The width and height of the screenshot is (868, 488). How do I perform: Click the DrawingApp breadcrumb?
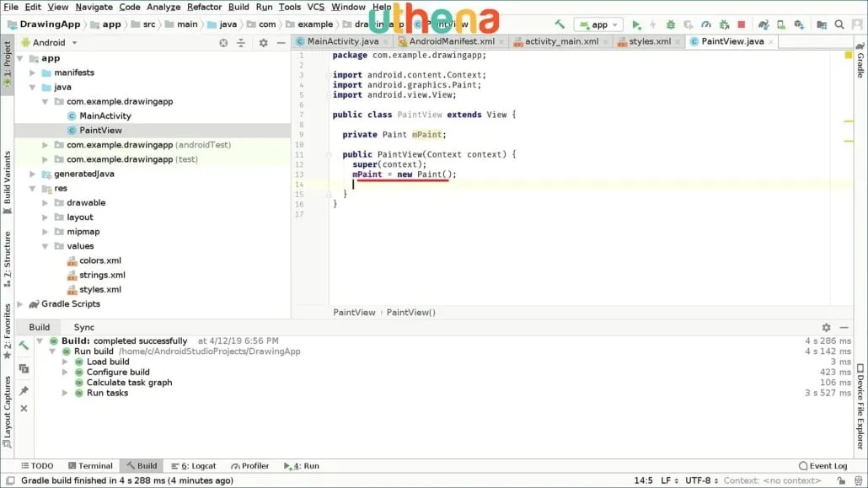point(45,24)
